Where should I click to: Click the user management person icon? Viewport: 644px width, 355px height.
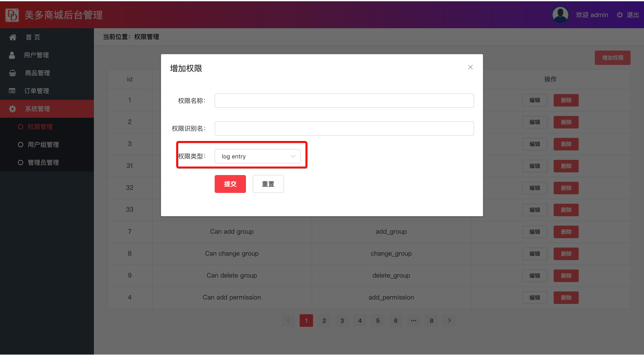click(12, 55)
